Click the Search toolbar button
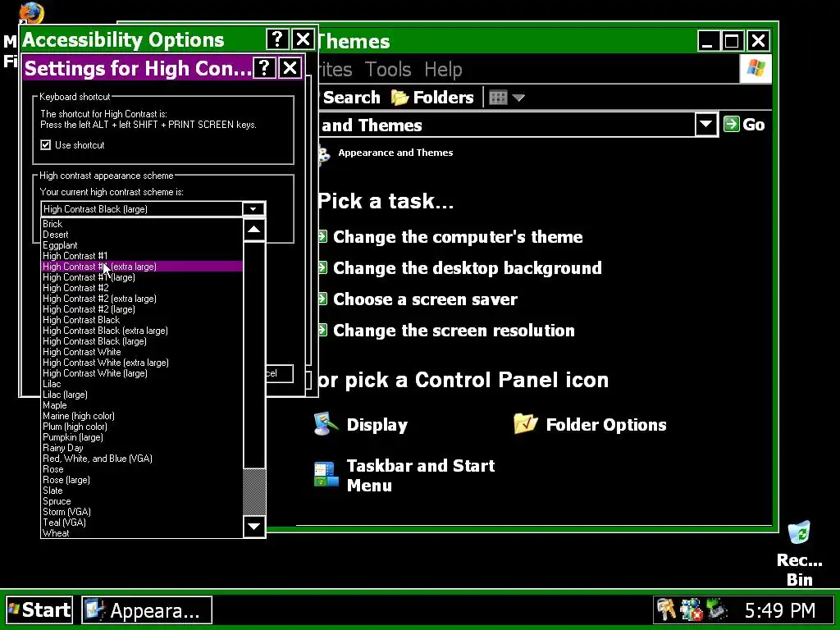This screenshot has width=840, height=630. click(351, 98)
